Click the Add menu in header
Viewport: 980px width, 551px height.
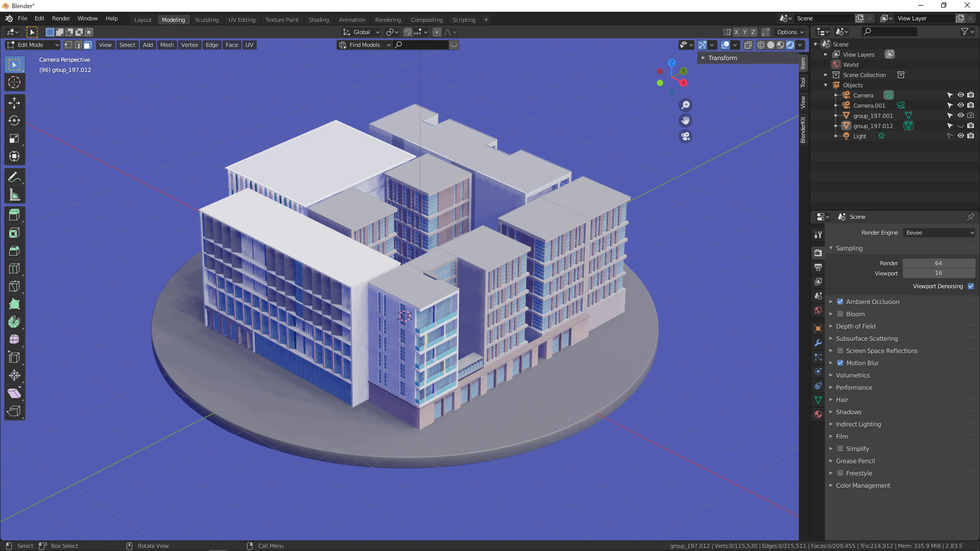[x=146, y=44]
